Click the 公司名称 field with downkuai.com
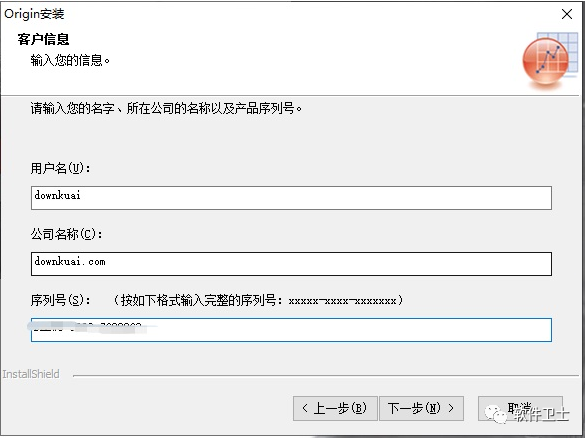The width and height of the screenshot is (588, 440). click(291, 264)
